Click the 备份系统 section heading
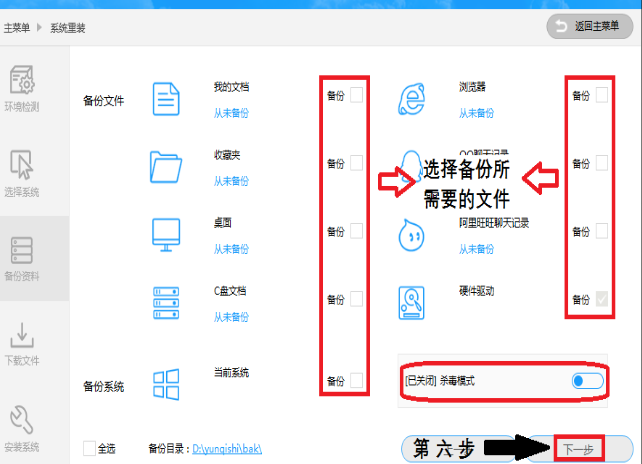Viewport: 642px width, 464px height. click(x=103, y=387)
